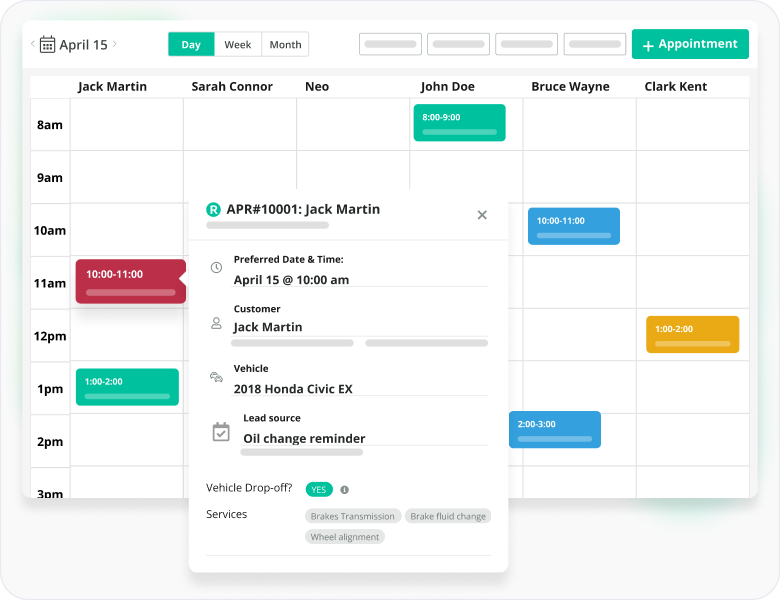Click the calendar-check icon by Lead source

(221, 432)
